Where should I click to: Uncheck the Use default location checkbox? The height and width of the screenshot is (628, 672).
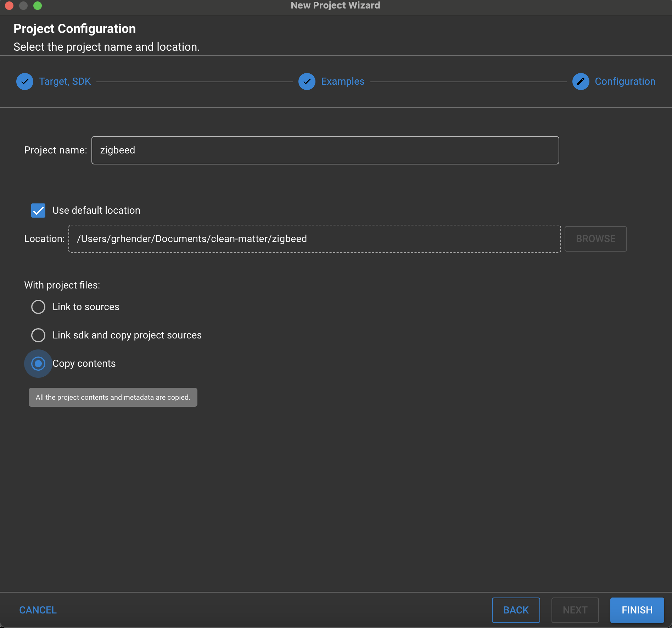(x=38, y=211)
